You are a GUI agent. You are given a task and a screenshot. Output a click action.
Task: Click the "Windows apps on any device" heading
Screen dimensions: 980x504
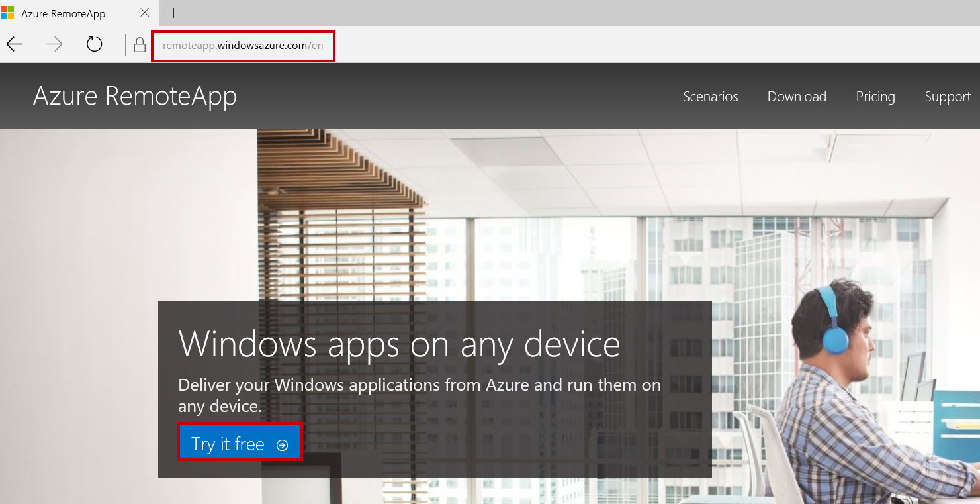(x=399, y=344)
